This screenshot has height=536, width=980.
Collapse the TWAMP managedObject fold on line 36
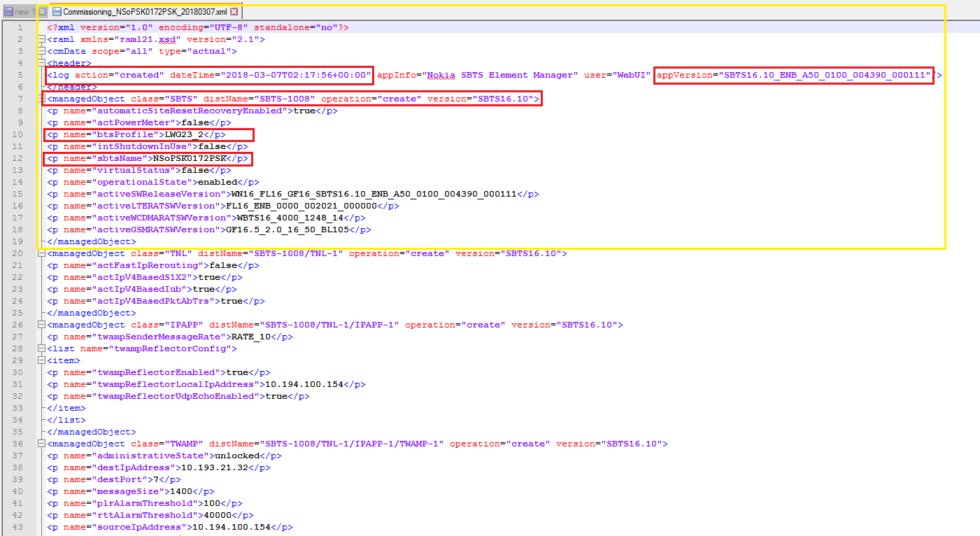[41, 444]
